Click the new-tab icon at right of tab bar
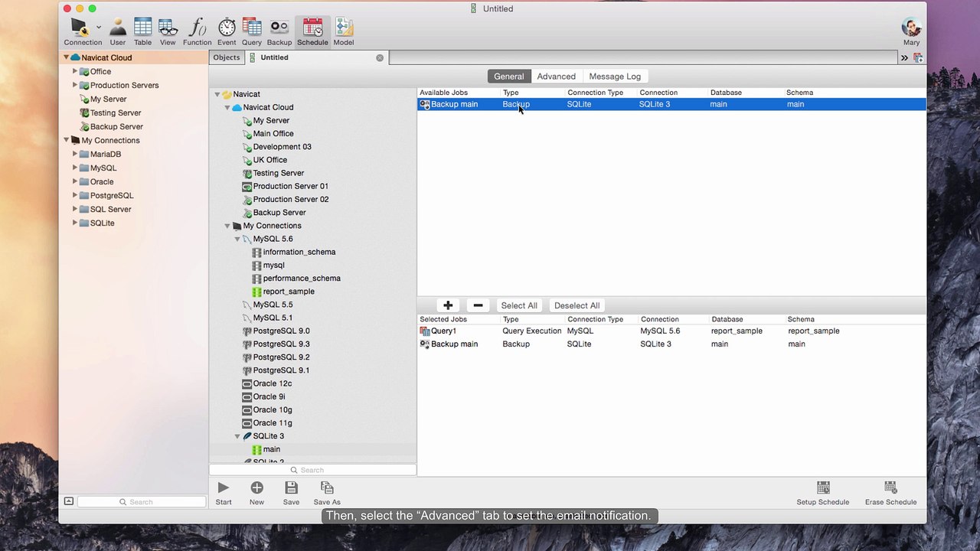 point(917,58)
